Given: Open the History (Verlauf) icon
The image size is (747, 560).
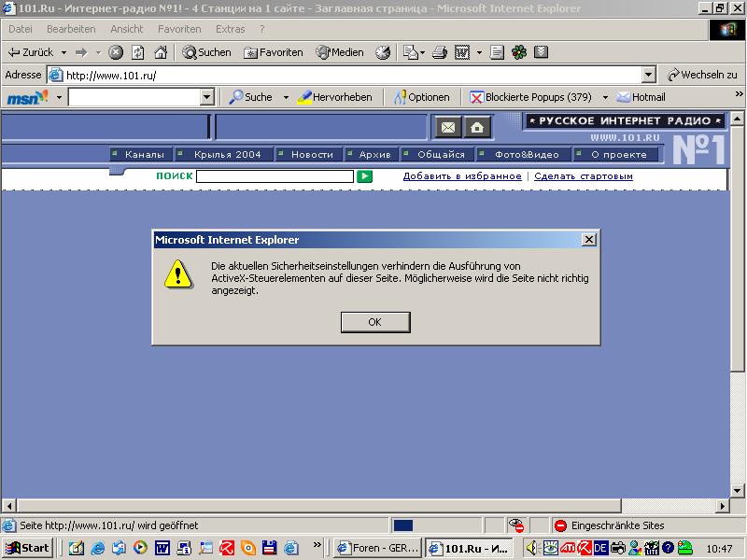Looking at the screenshot, I should tap(383, 52).
